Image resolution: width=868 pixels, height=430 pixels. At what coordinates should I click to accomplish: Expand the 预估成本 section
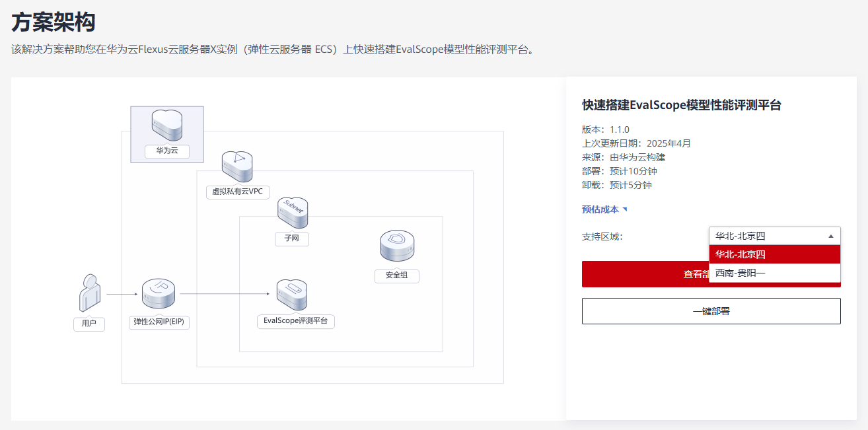click(605, 209)
